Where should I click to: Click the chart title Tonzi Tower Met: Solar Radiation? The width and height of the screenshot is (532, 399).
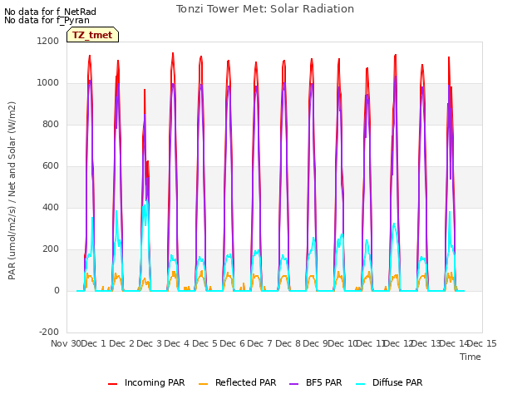point(265,9)
